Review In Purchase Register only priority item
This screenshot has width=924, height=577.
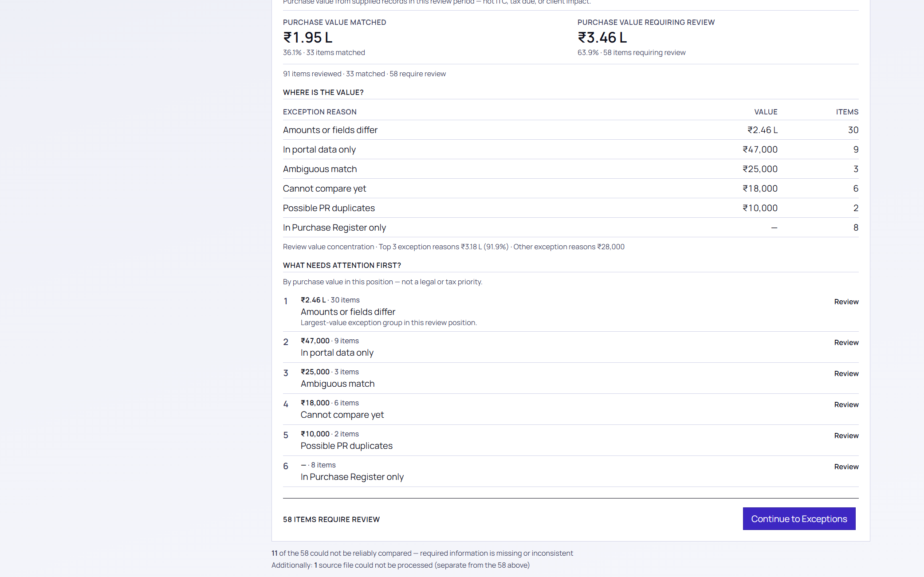coord(846,467)
